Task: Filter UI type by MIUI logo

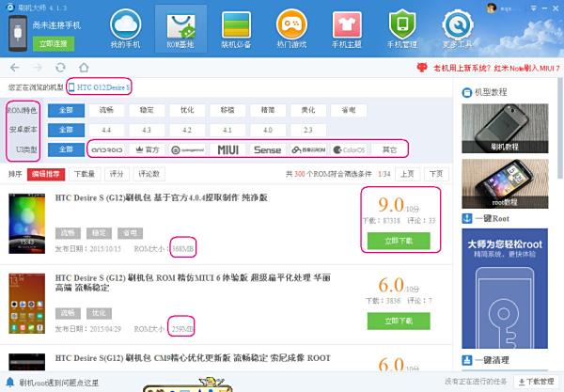Action: click(x=228, y=149)
